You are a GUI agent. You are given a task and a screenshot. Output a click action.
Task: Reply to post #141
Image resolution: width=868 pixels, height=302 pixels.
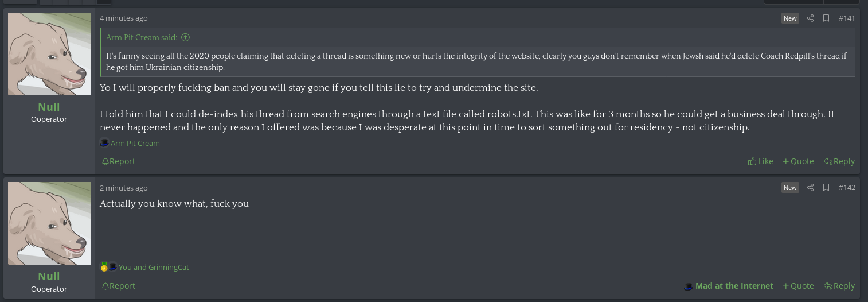pos(839,161)
